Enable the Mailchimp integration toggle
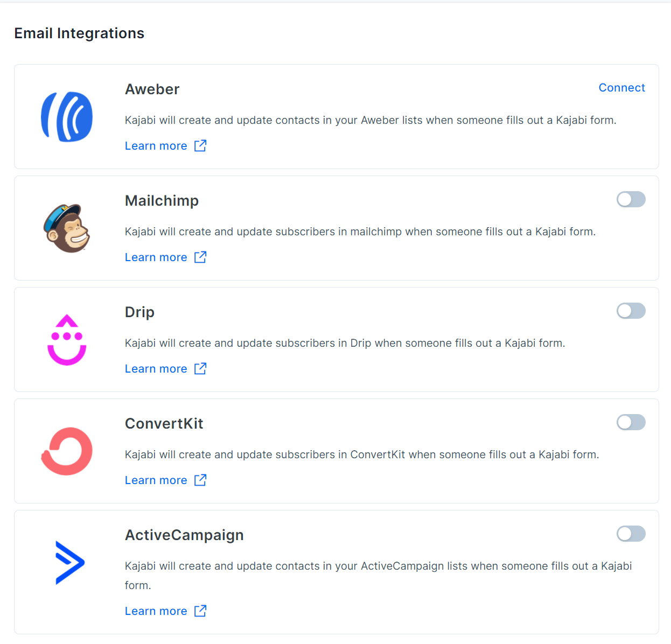Viewport: 671px width, 644px height. click(631, 200)
